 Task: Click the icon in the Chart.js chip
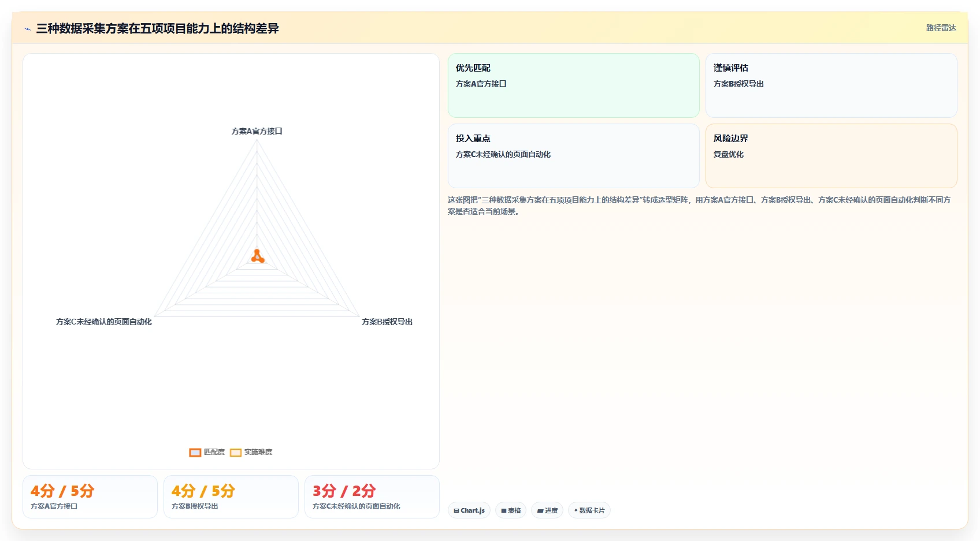[x=456, y=510]
